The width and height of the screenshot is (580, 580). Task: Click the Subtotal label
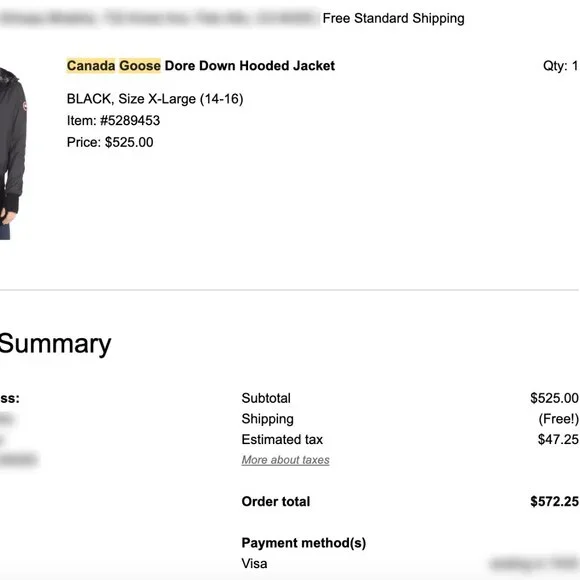click(x=266, y=398)
